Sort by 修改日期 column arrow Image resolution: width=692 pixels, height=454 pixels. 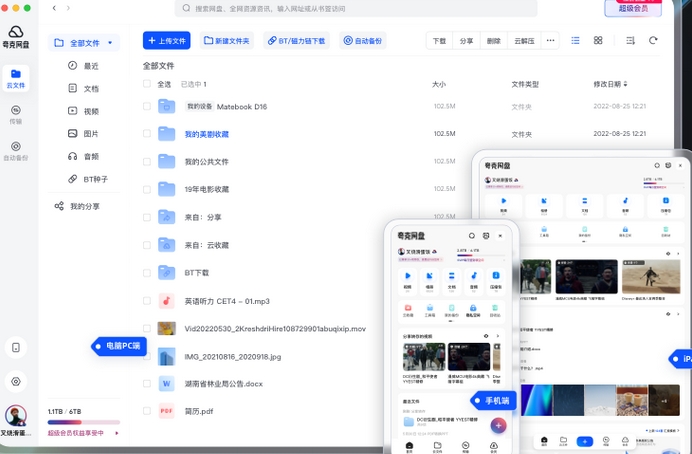pyautogui.click(x=625, y=84)
